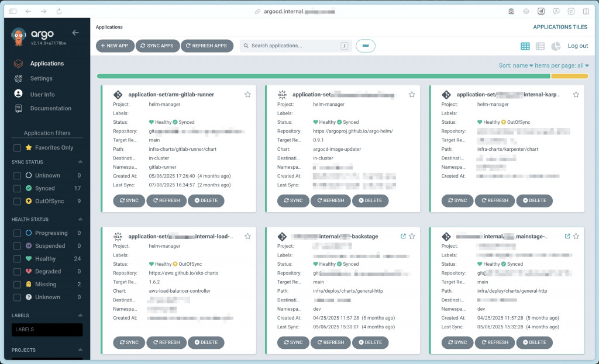This screenshot has width=599, height=364.
Task: Open the backstage app external link icon
Action: coord(403,236)
